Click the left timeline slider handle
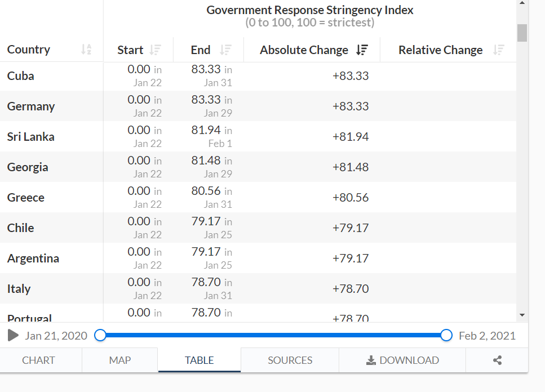The width and height of the screenshot is (545, 392). (x=100, y=336)
